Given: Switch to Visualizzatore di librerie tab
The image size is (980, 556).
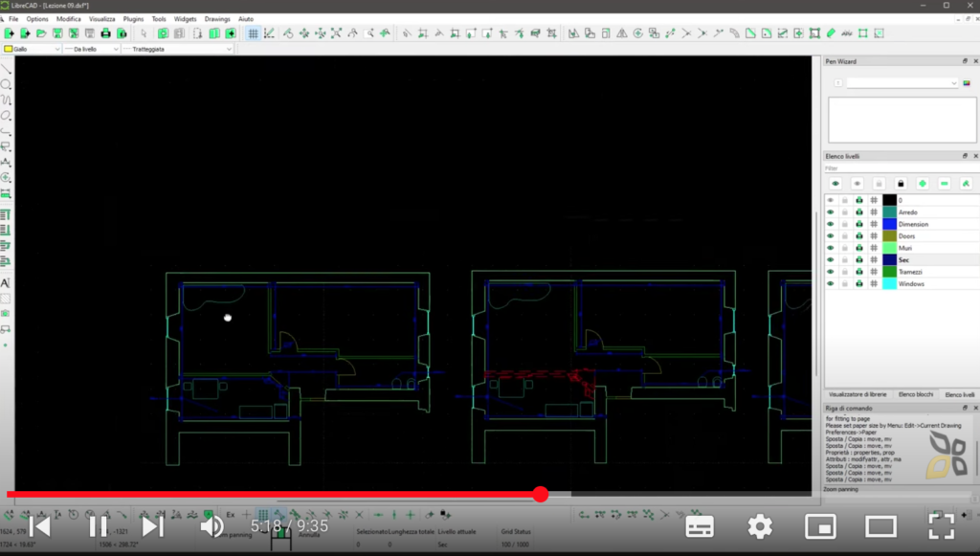Looking at the screenshot, I should tap(857, 395).
